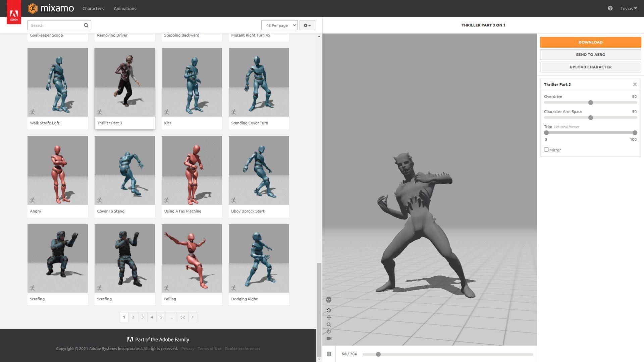The image size is (644, 362).
Task: Click Upload Character button
Action: coord(590,67)
